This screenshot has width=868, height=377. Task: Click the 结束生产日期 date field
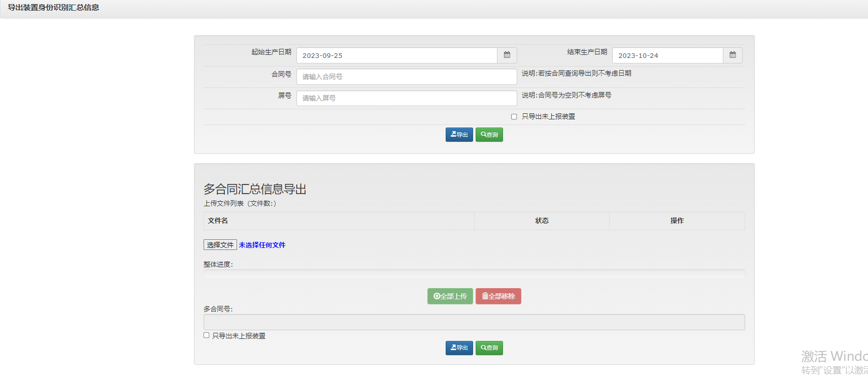coord(667,55)
